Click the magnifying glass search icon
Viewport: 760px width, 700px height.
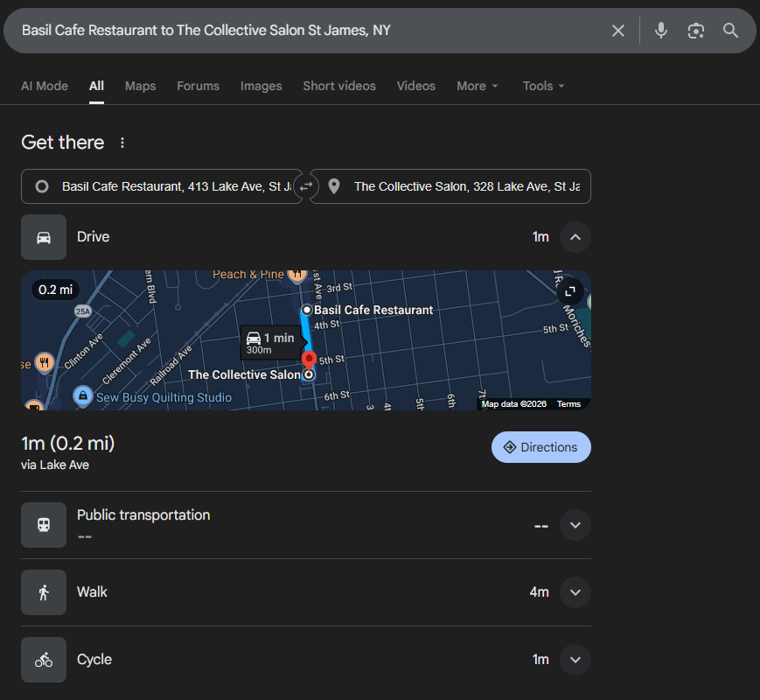731,31
